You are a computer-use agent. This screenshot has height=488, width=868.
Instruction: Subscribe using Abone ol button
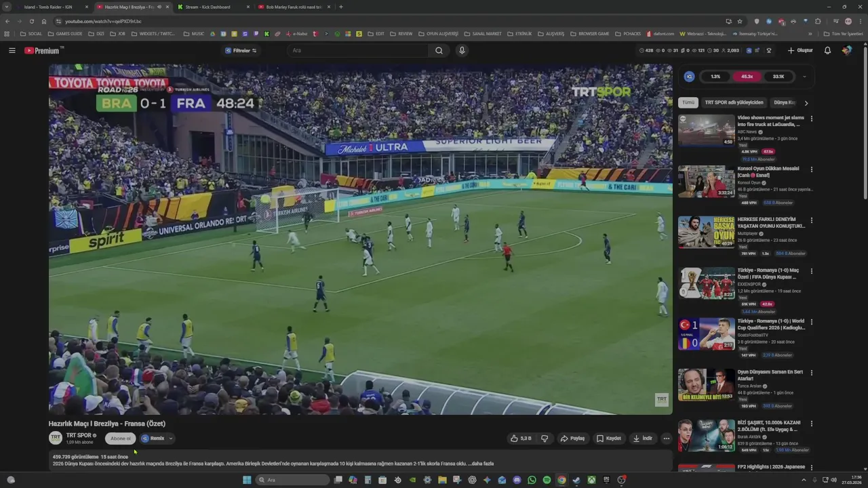(120, 439)
